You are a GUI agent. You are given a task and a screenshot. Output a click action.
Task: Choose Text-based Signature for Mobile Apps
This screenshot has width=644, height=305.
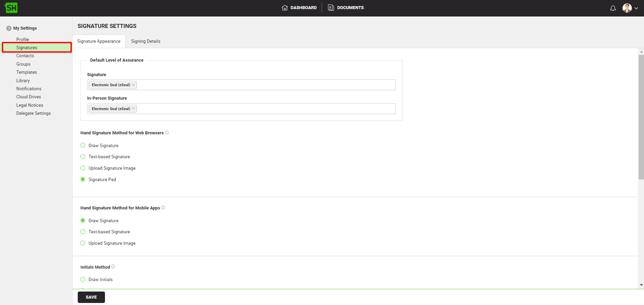coord(83,232)
